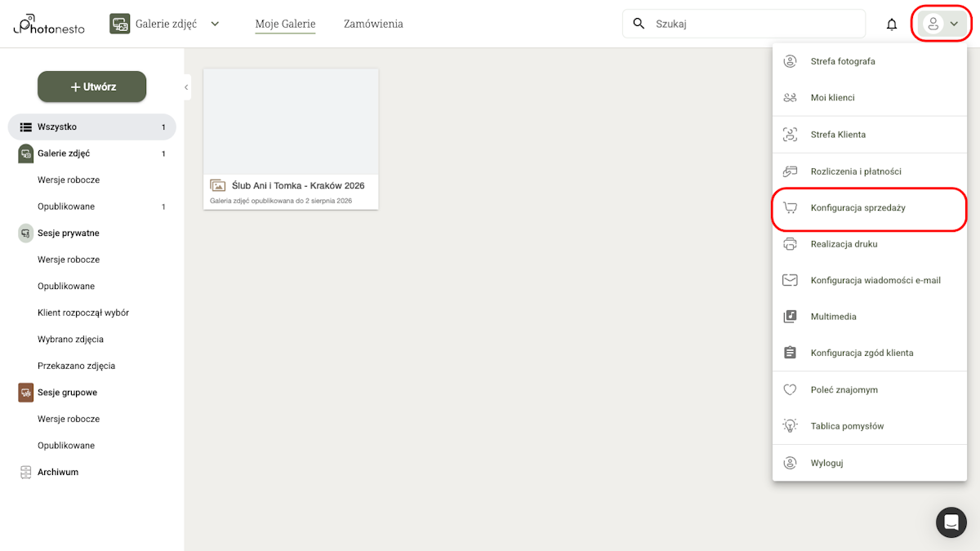Viewport: 980px width, 551px height.
Task: Select Wszystko in the sidebar
Action: point(91,127)
